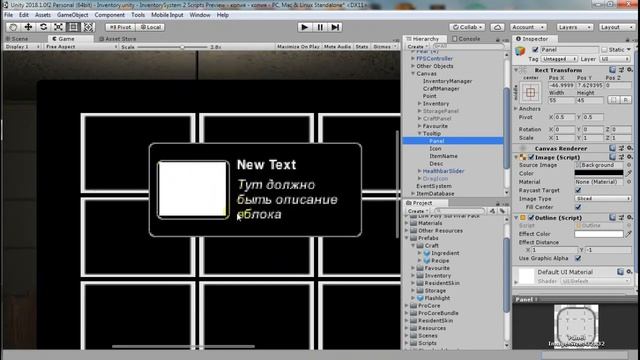The height and width of the screenshot is (360, 640).
Task: Open Material object picker circle
Action: click(x=629, y=182)
